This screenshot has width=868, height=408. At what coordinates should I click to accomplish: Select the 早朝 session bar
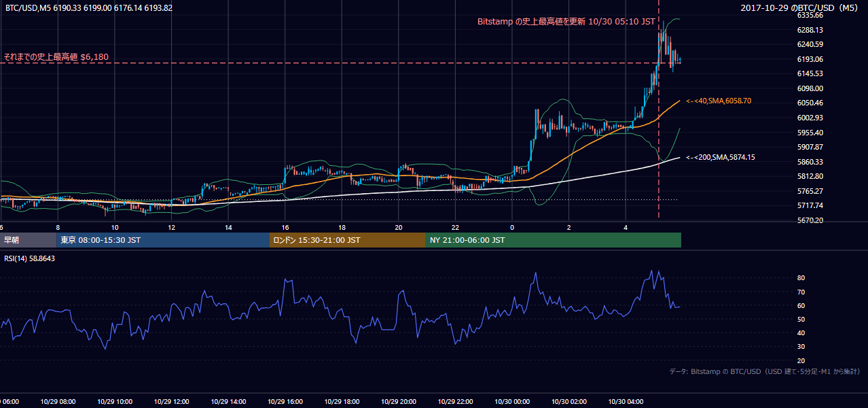(x=29, y=240)
